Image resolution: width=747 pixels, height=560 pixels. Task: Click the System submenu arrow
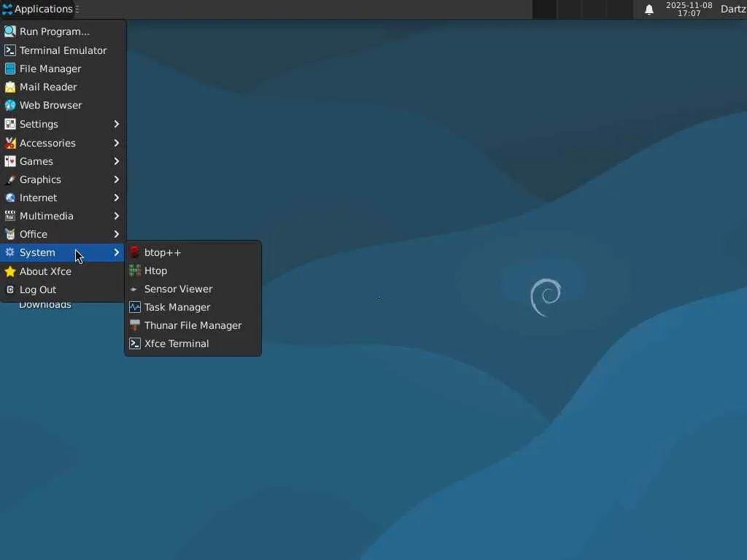(x=116, y=252)
